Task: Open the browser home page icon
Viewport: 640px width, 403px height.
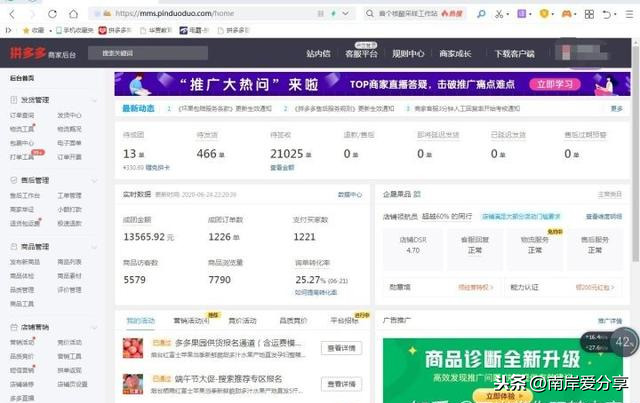Action: [73, 14]
